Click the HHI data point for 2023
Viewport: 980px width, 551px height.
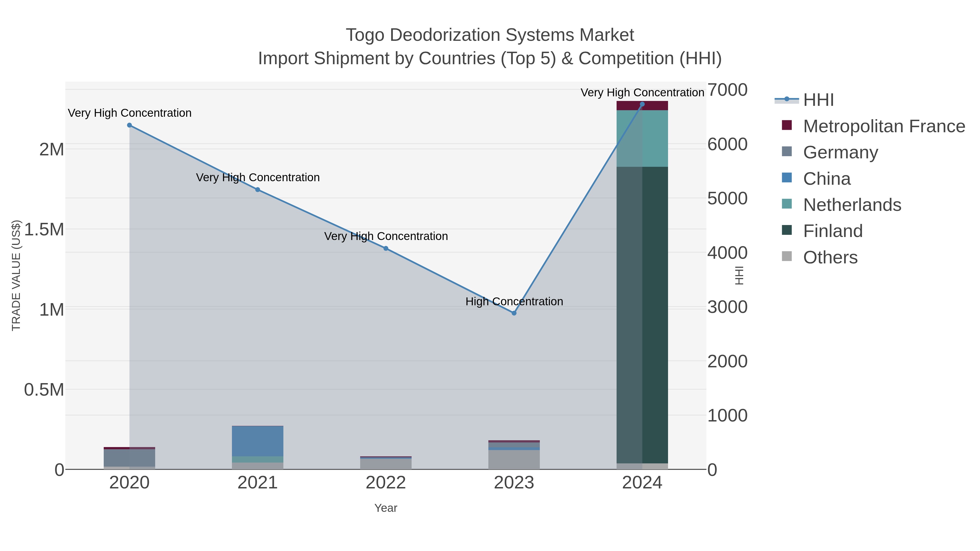[x=514, y=313]
